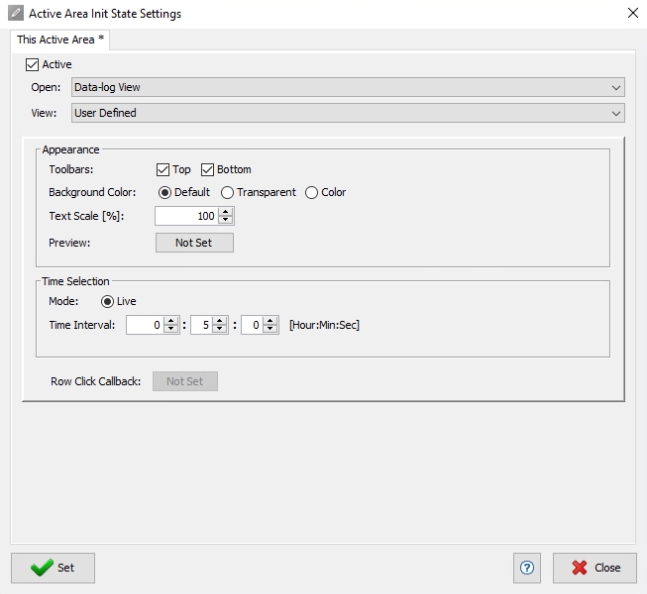Uncheck the Bottom toolbar checkbox
The height and width of the screenshot is (594, 647).
pyautogui.click(x=207, y=170)
